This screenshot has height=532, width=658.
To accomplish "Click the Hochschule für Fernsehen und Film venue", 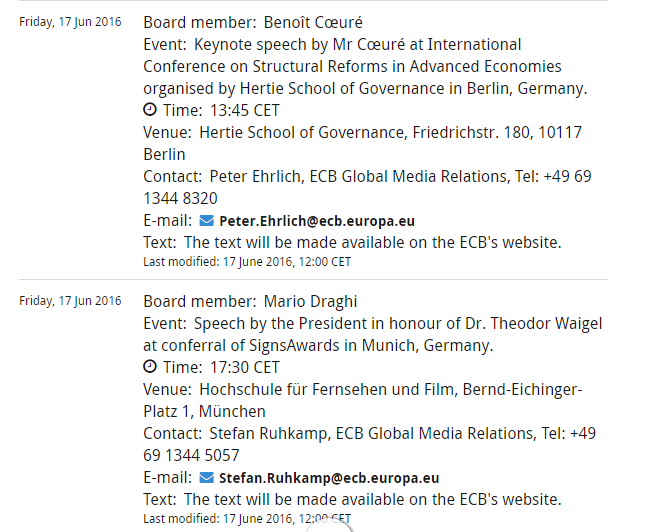I will [363, 401].
